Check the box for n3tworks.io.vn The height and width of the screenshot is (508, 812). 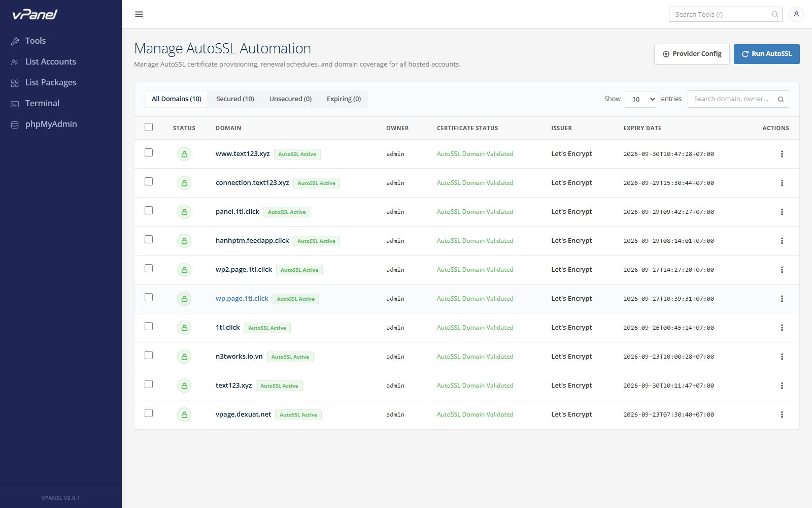[149, 355]
